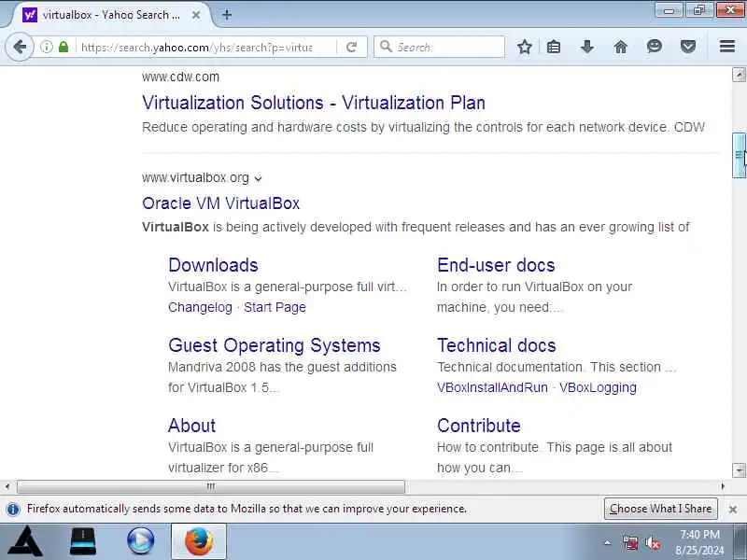The image size is (747, 560).
Task: Expand the www.virtualbox.org dropdown arrow
Action: pyautogui.click(x=259, y=178)
